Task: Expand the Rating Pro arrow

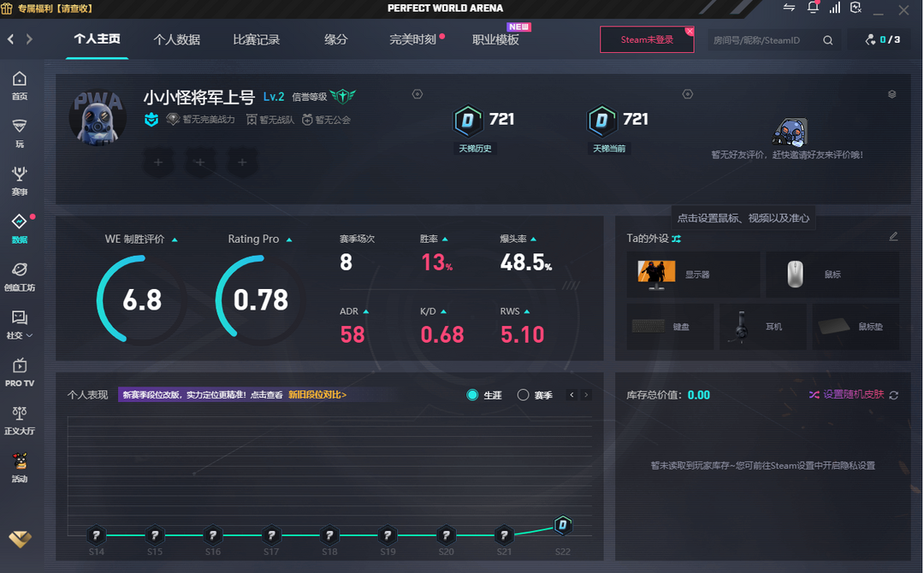Action: coord(289,240)
